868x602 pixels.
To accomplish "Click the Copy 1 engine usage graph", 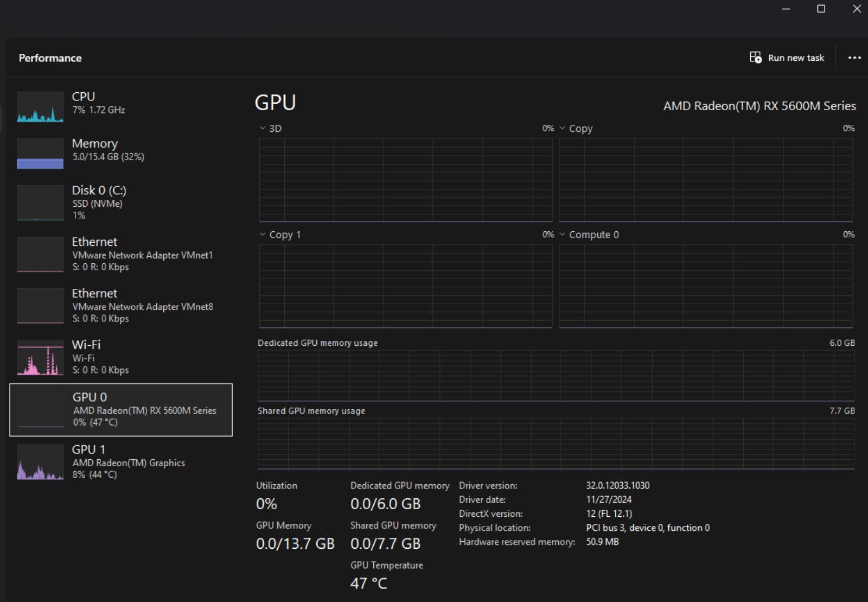I will pyautogui.click(x=406, y=286).
